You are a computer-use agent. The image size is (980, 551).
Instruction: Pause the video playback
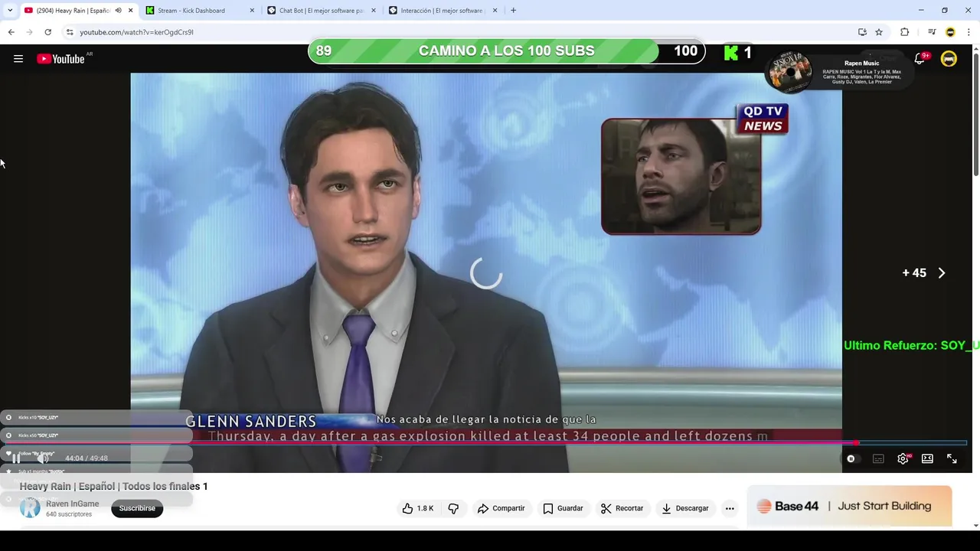(x=16, y=458)
